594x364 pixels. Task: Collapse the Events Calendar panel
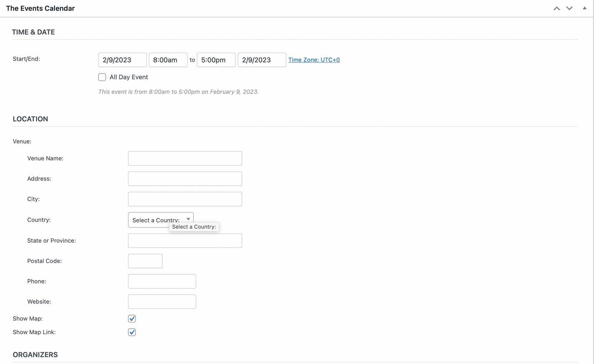click(x=584, y=8)
